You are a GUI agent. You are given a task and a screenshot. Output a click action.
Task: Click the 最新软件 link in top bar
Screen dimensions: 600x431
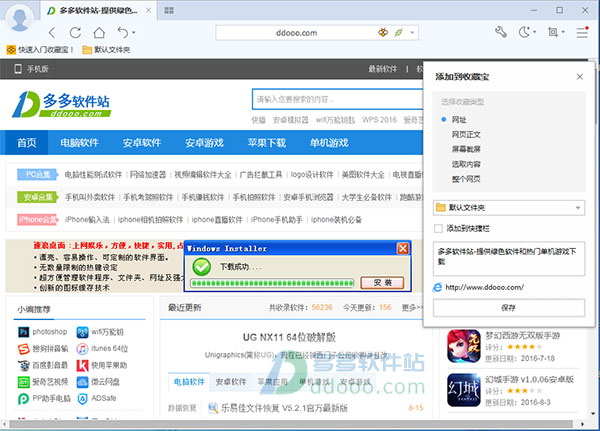[x=382, y=69]
